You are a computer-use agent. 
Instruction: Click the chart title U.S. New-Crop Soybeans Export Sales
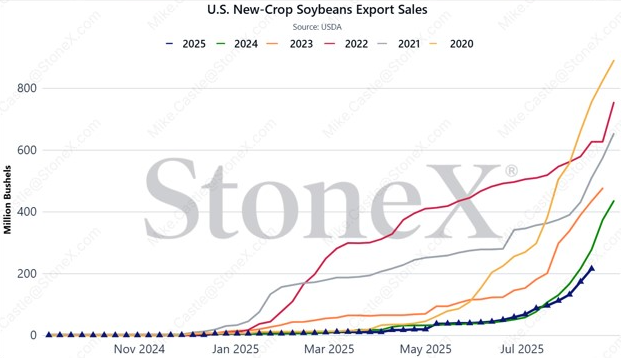point(317,10)
